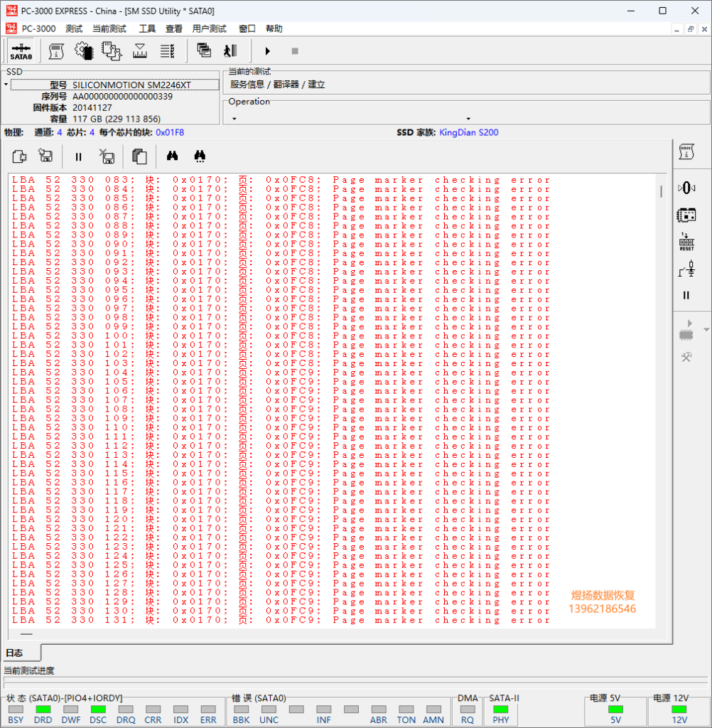Open the 帮助 menu

pos(274,28)
